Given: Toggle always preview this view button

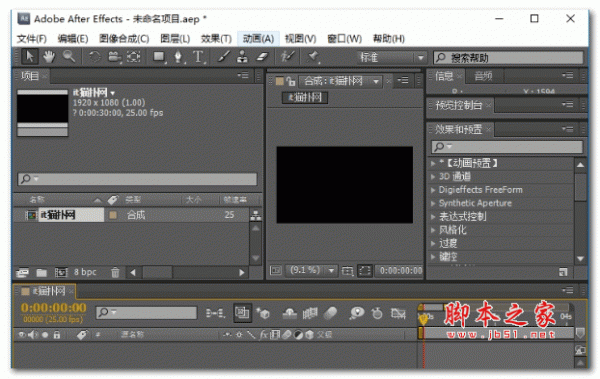Looking at the screenshot, I should pos(275,271).
